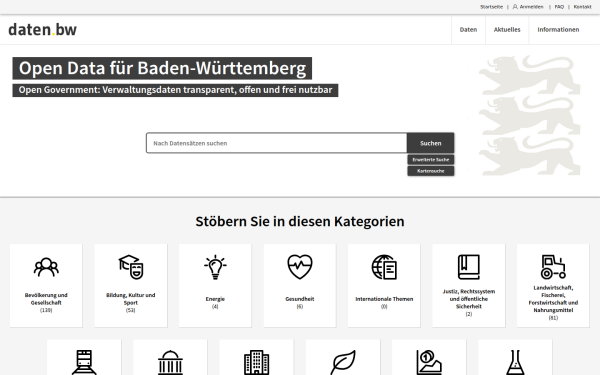Image resolution: width=600 pixels, height=375 pixels.
Task: Click the Startseite link in top bar
Action: coord(491,7)
